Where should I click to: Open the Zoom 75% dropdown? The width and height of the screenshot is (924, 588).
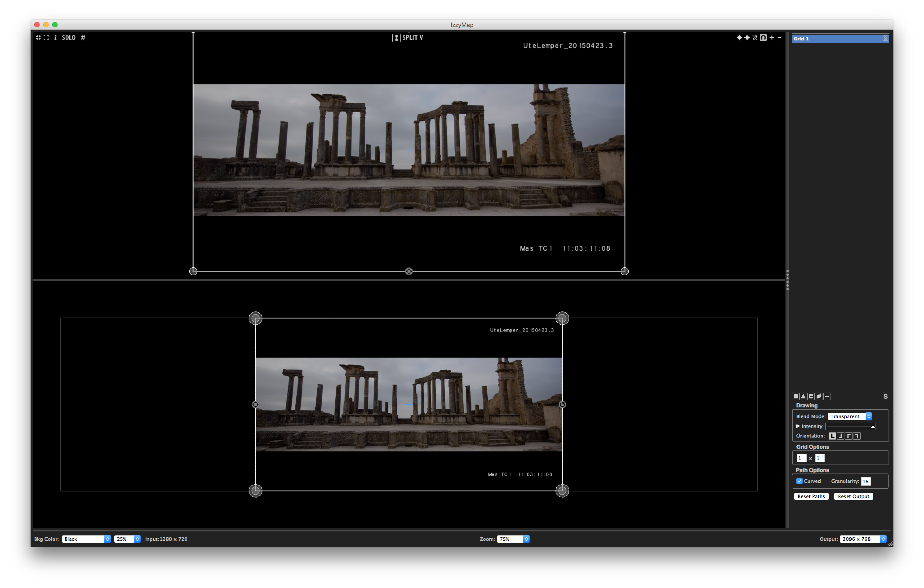point(513,539)
